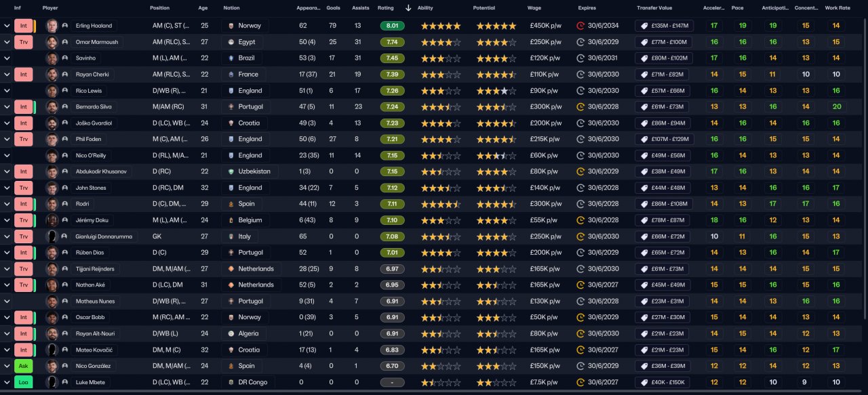Expand Tijjani Reijnders' row chevron
Screen dimensions: 868x395
6,269
